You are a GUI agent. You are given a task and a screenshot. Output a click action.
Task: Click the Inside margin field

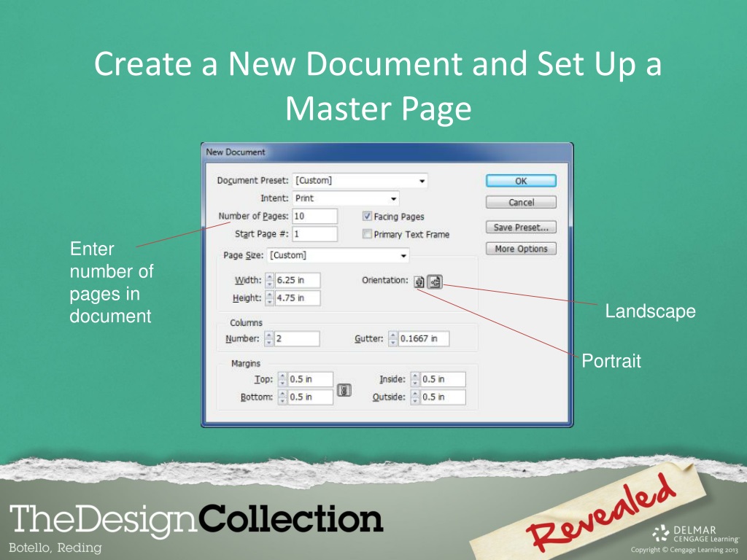443,379
